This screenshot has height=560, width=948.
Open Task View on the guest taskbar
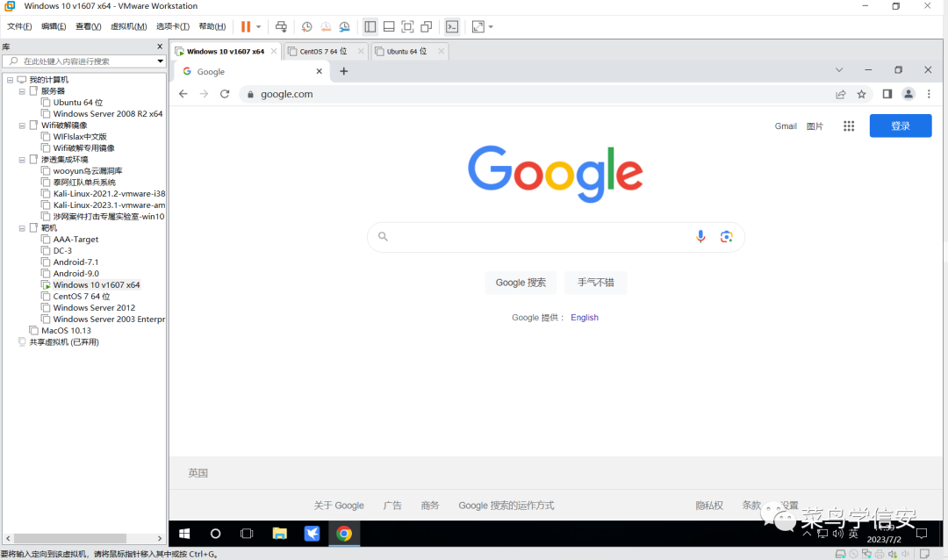(247, 534)
